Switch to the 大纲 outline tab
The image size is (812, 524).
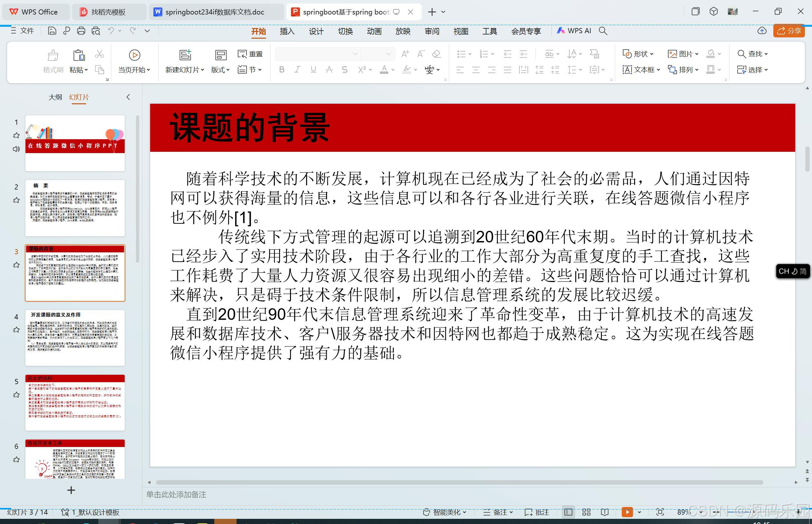point(55,97)
